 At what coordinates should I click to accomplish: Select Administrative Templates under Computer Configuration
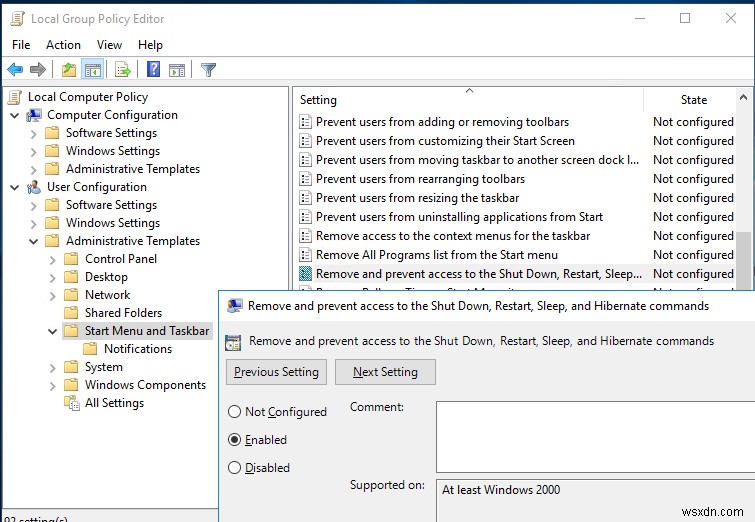pos(132,169)
